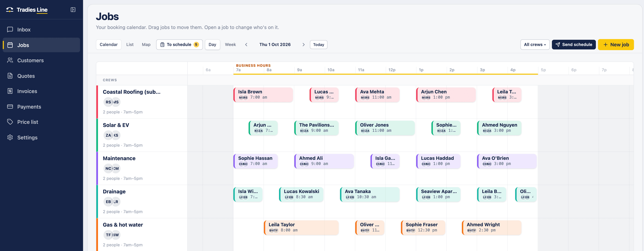Open Settings gear icon
The image size is (644, 251).
[10, 138]
